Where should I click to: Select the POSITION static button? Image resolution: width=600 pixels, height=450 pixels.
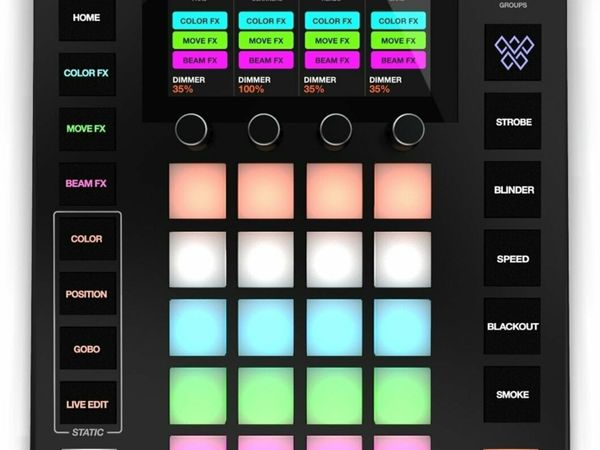pyautogui.click(x=87, y=295)
